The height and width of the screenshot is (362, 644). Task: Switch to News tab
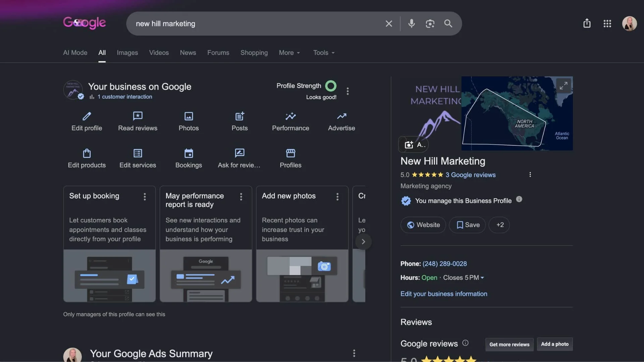(188, 53)
